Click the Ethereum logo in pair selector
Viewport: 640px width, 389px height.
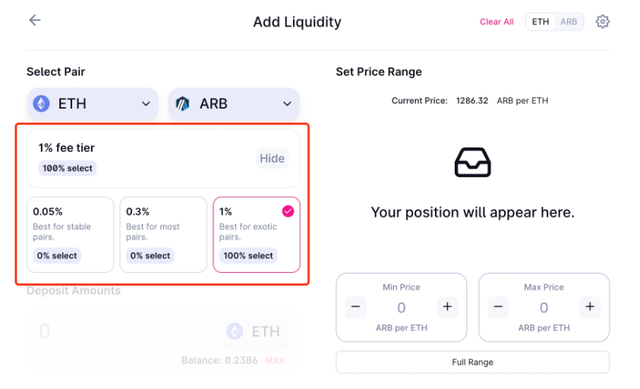tap(41, 104)
